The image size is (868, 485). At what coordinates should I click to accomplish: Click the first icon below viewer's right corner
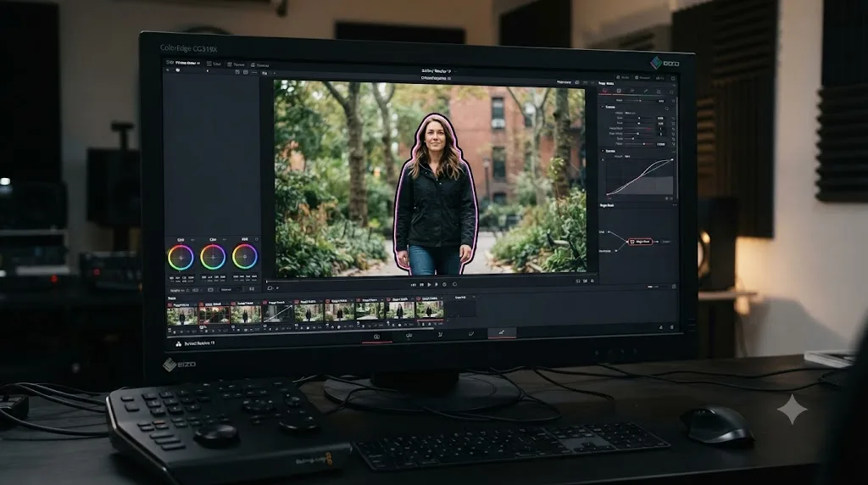coord(578,281)
